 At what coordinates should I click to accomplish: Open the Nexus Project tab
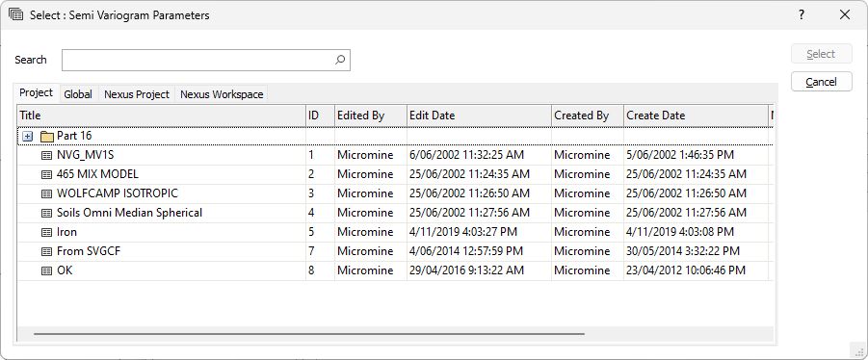click(x=137, y=94)
